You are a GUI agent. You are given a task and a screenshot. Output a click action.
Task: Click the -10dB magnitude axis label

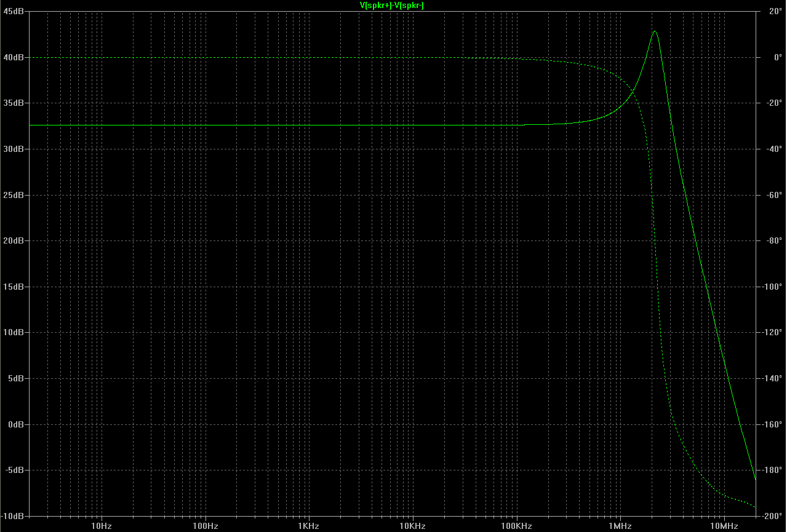13,516
